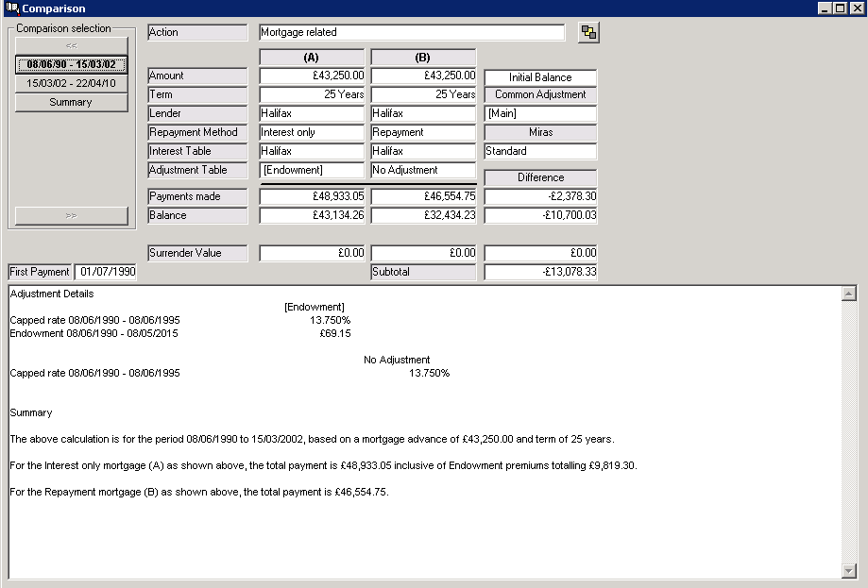Click the copy/window icon beside Mortgage related
Image resolution: width=868 pixels, height=588 pixels.
588,33
